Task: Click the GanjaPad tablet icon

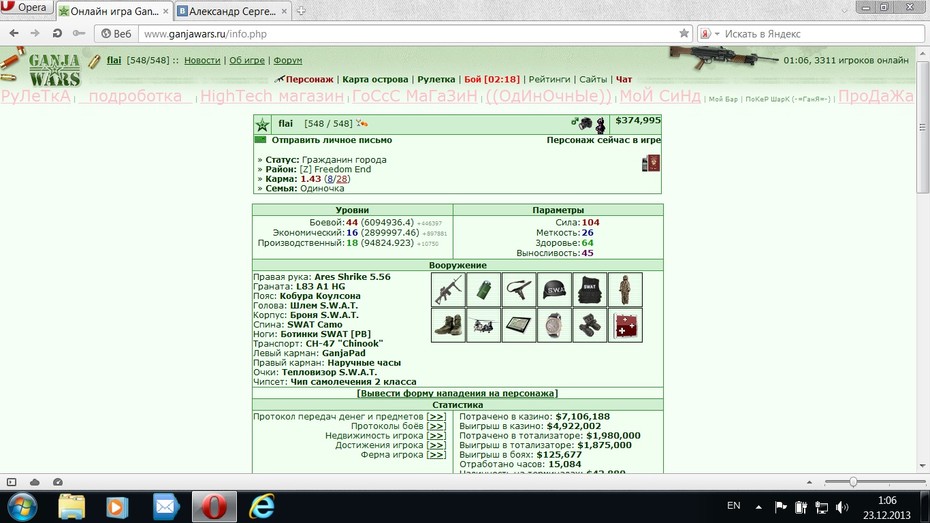Action: point(519,325)
